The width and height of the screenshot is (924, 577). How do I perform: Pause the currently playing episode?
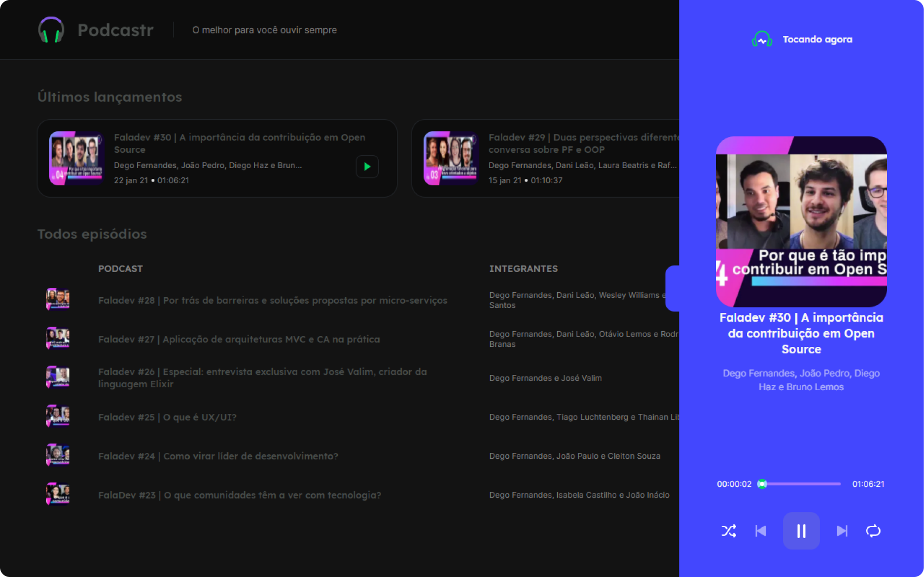tap(801, 531)
